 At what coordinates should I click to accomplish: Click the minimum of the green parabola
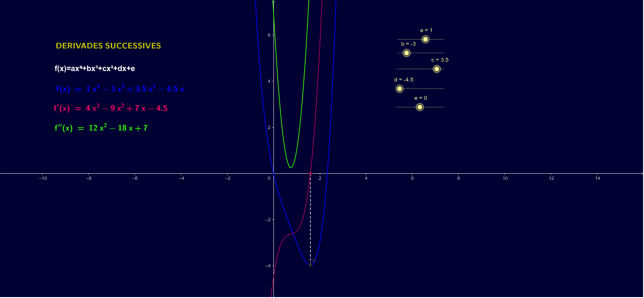(x=291, y=168)
